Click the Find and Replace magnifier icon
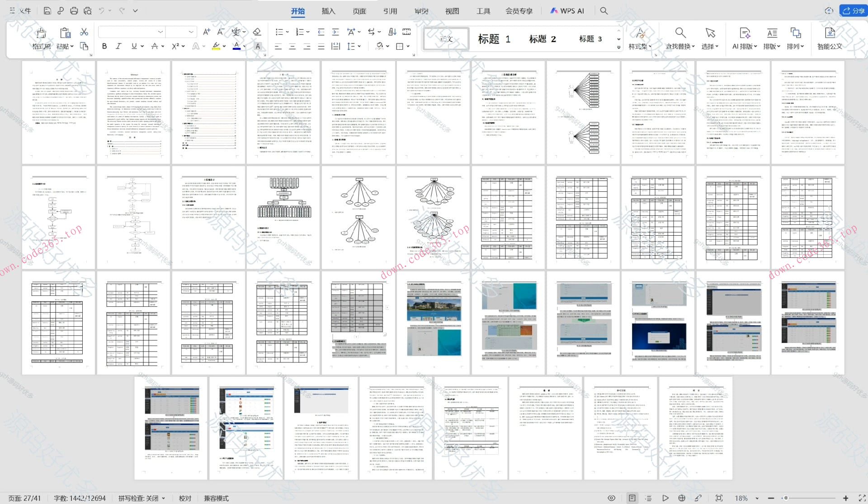This screenshot has height=504, width=868. tap(680, 33)
